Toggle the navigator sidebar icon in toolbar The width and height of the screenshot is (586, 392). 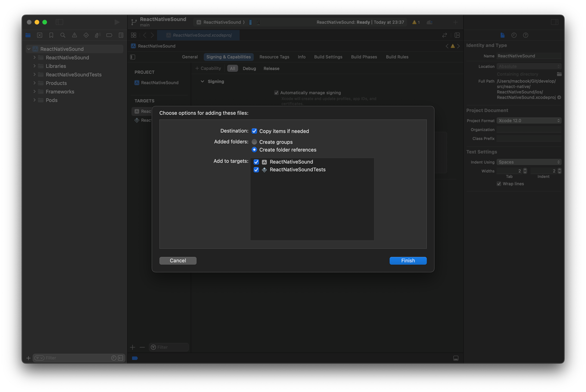click(60, 22)
